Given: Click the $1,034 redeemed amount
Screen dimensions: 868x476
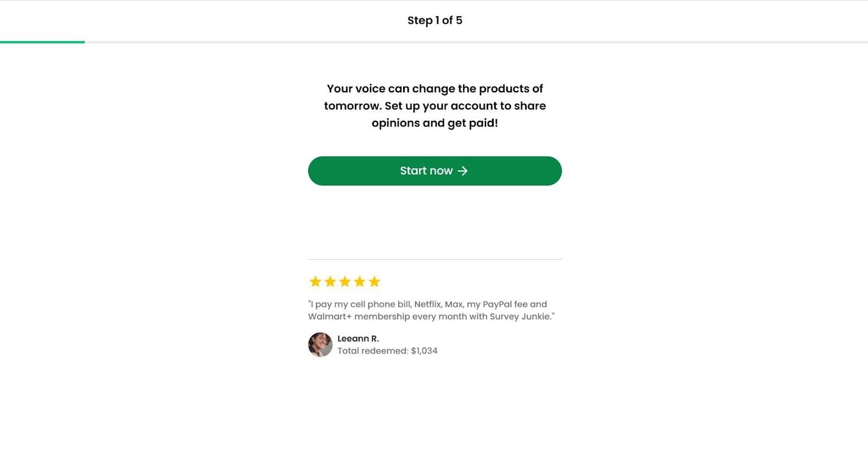Looking at the screenshot, I should 424,351.
